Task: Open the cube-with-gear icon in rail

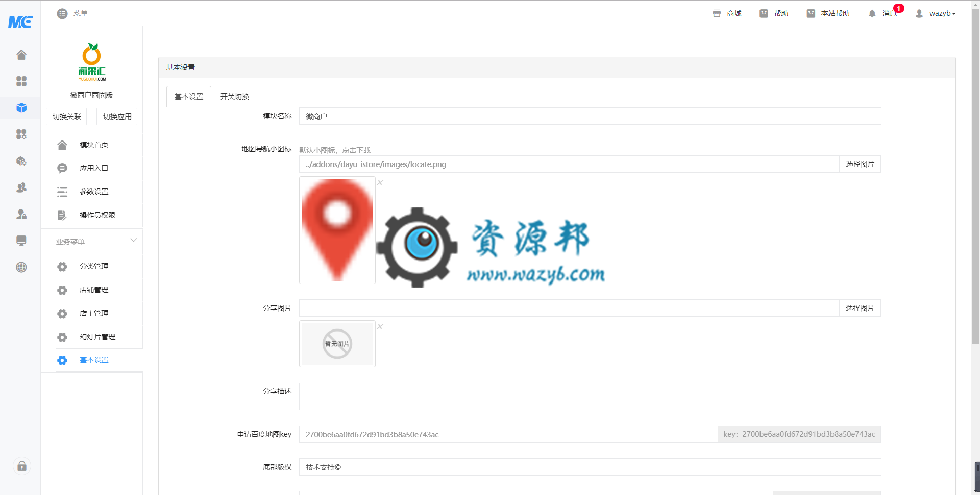Action: coord(21,161)
